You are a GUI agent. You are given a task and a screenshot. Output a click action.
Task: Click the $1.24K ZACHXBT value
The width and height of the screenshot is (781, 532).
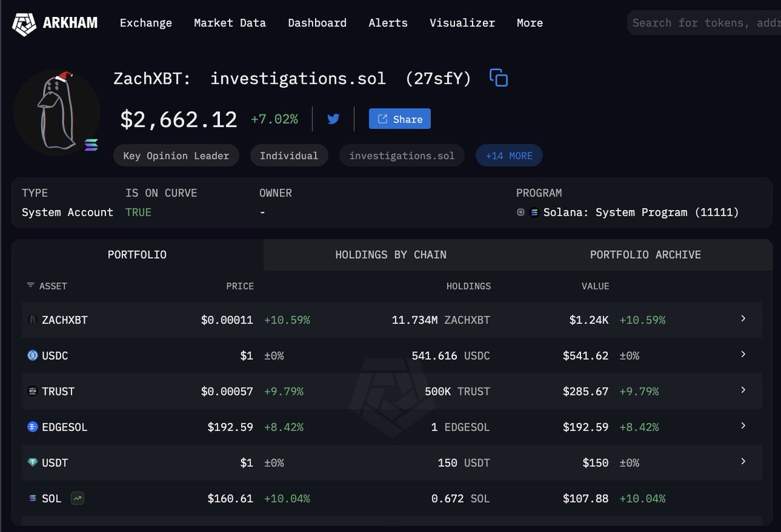click(x=589, y=320)
